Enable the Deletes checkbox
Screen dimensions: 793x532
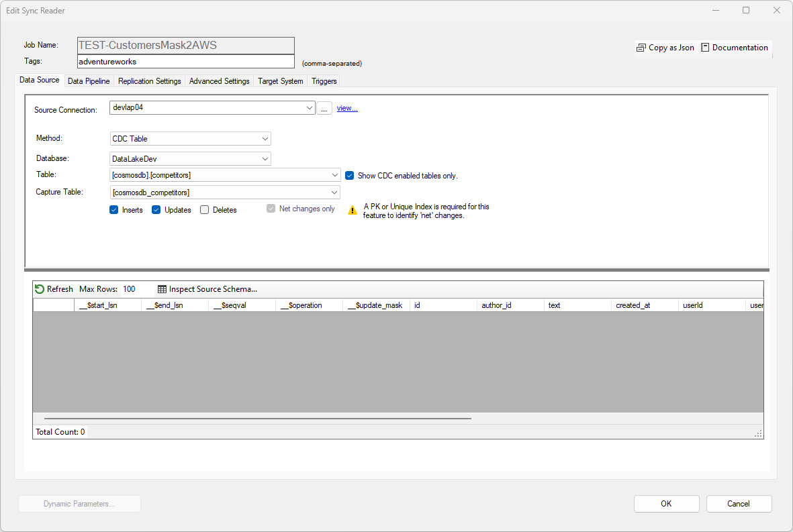coord(204,210)
